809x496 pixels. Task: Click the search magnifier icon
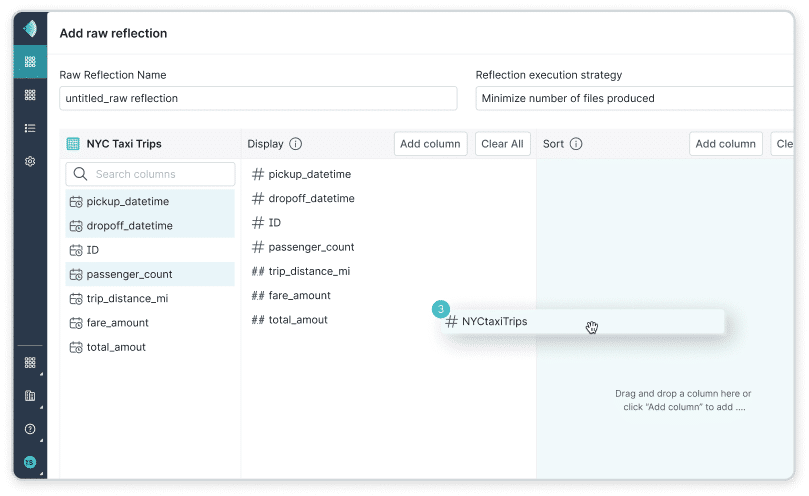pos(80,174)
